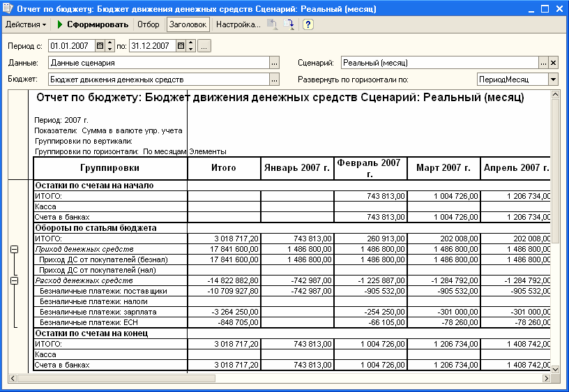Click cell -848 705,00
Screen dimensions: 569x392
(225, 322)
